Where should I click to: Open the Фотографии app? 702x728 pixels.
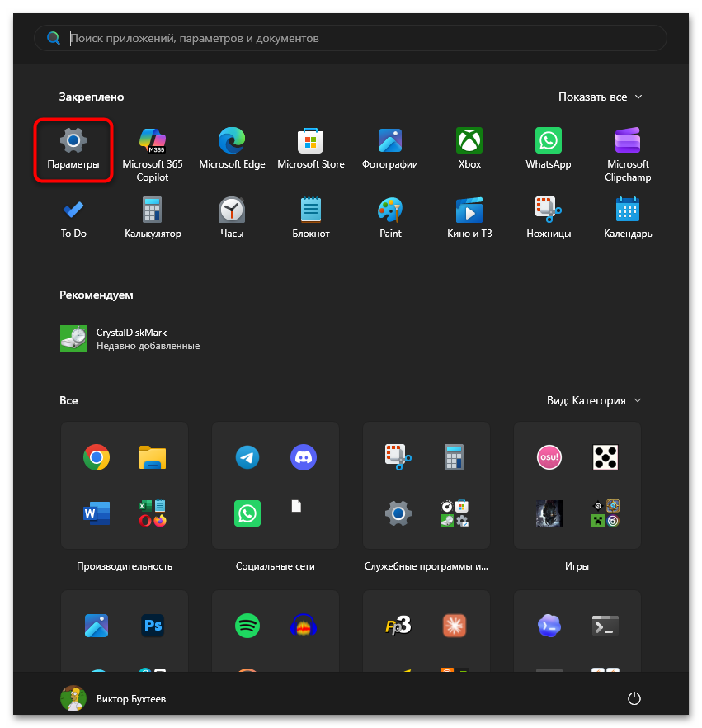point(390,149)
